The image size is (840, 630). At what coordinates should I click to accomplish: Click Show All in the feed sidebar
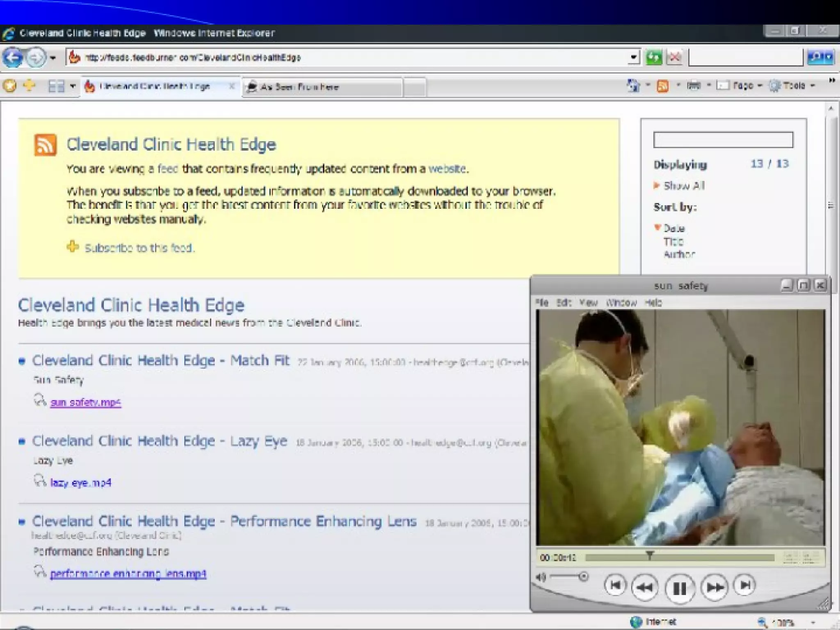pos(684,186)
